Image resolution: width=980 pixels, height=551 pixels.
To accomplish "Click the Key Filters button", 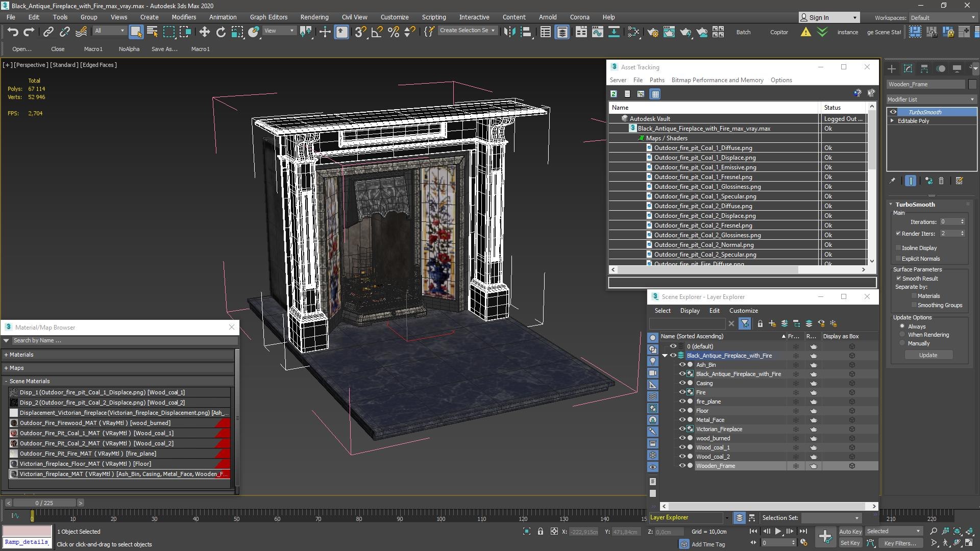I will coord(900,543).
